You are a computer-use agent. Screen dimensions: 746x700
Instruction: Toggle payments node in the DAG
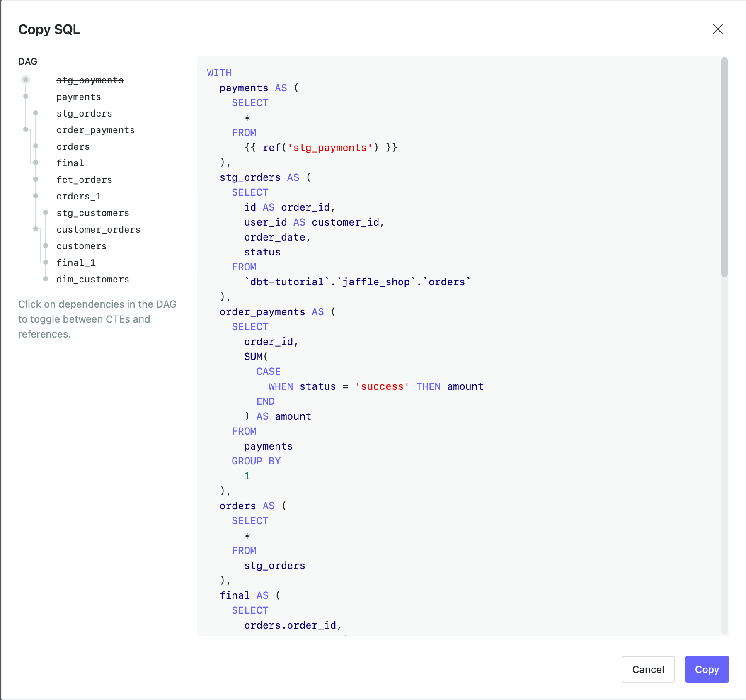pyautogui.click(x=79, y=97)
